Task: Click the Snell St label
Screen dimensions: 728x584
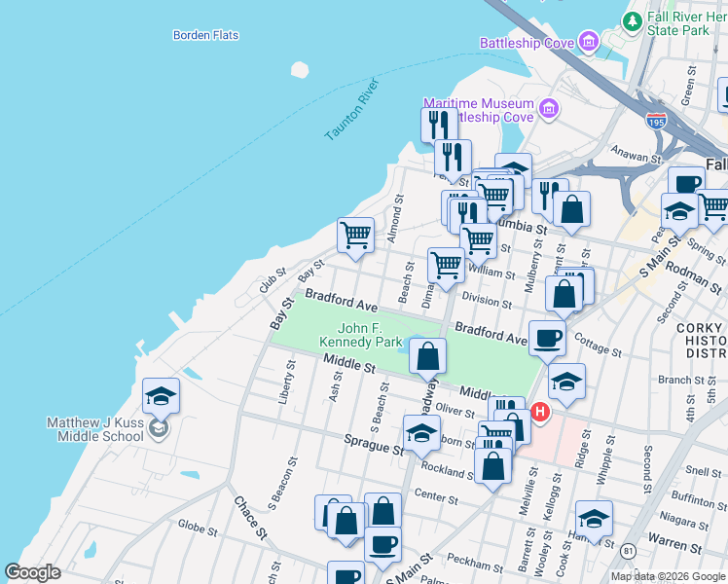Action: pyautogui.click(x=704, y=471)
